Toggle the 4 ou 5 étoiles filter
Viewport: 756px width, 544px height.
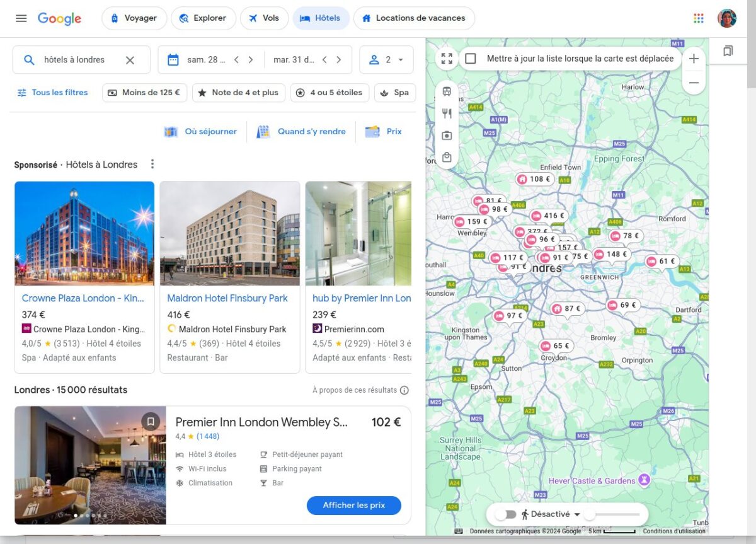pos(329,93)
